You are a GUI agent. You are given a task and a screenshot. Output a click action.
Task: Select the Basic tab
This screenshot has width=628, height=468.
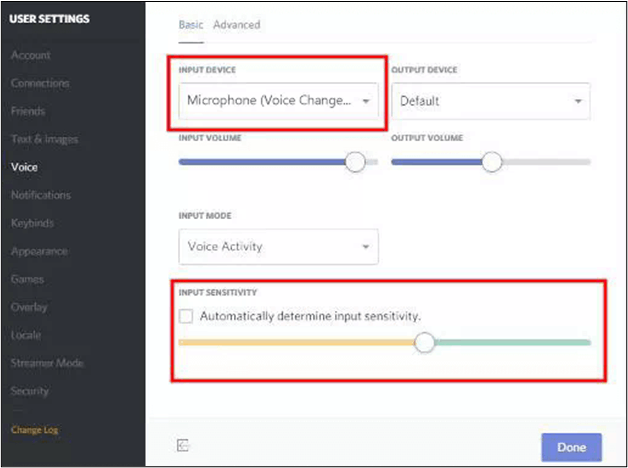190,25
